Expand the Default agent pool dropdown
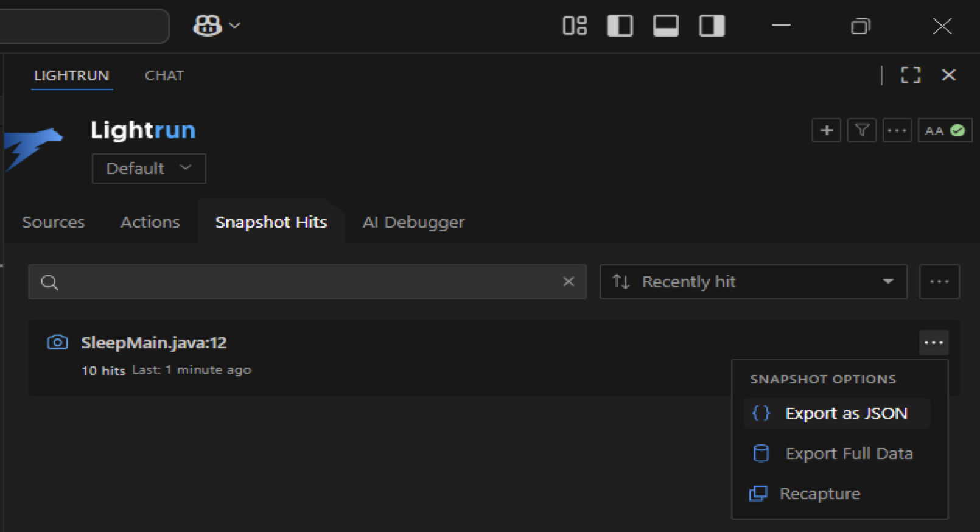The height and width of the screenshot is (532, 980). pyautogui.click(x=149, y=169)
